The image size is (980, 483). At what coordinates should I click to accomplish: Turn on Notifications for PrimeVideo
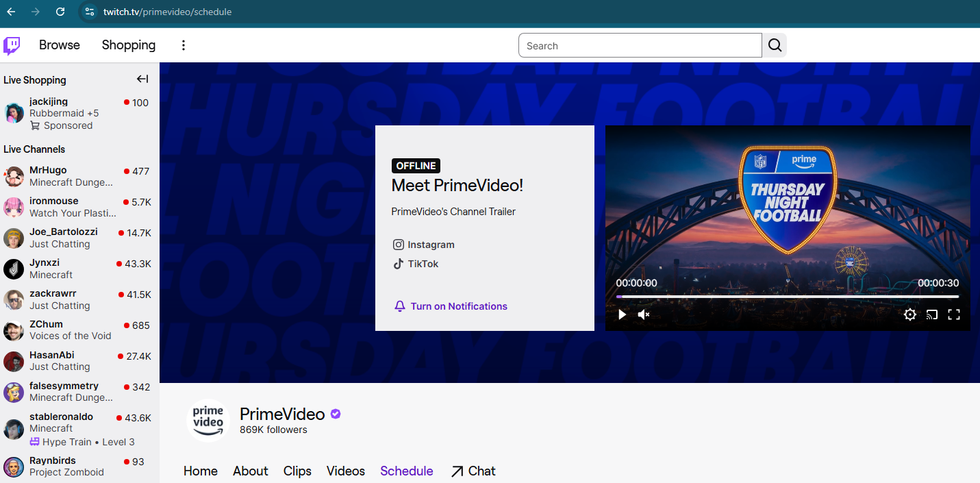[x=451, y=306]
